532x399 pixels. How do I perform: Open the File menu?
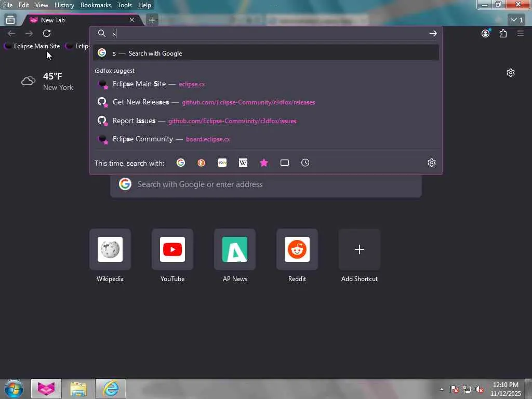[7, 5]
